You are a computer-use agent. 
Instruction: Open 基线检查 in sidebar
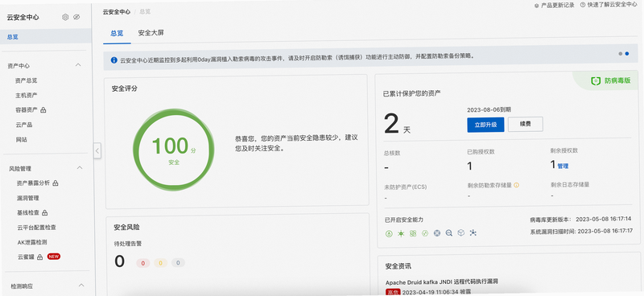tap(28, 212)
